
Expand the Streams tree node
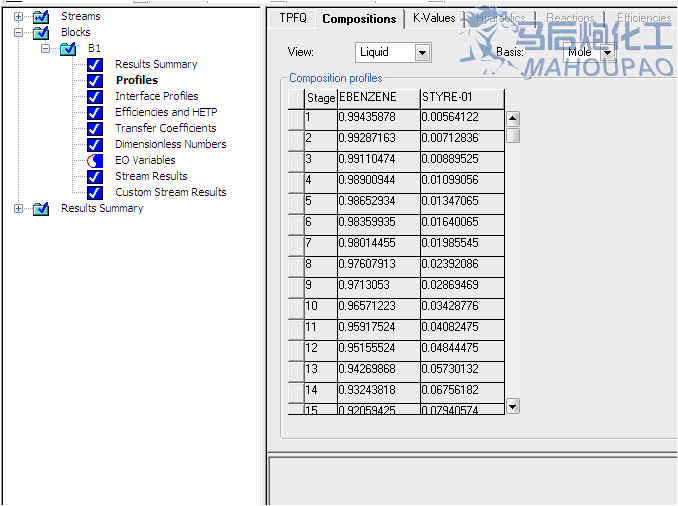tap(18, 16)
